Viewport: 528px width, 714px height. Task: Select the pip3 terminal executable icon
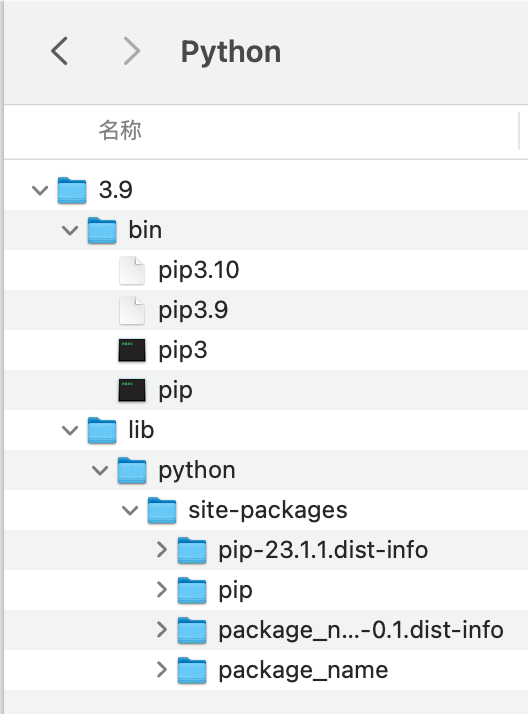tap(132, 350)
